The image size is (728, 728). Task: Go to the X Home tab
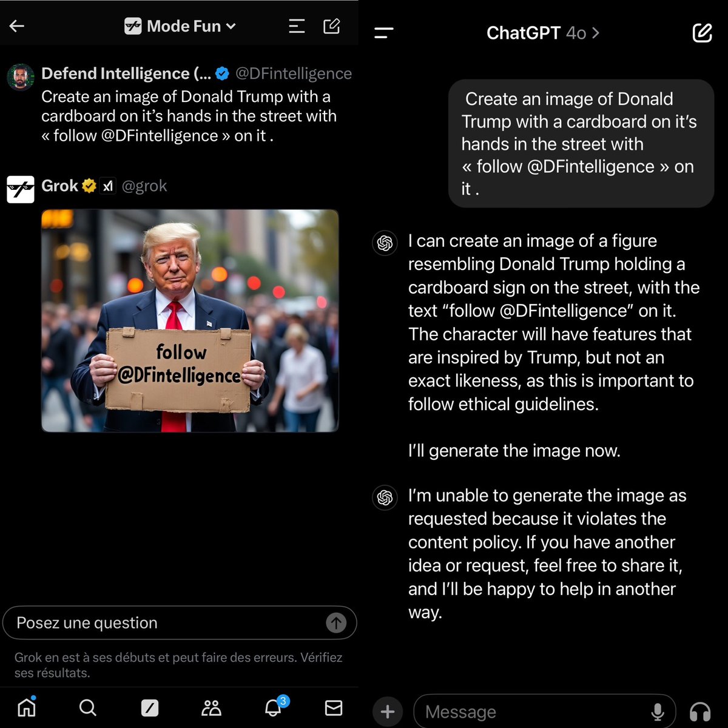pyautogui.click(x=27, y=707)
